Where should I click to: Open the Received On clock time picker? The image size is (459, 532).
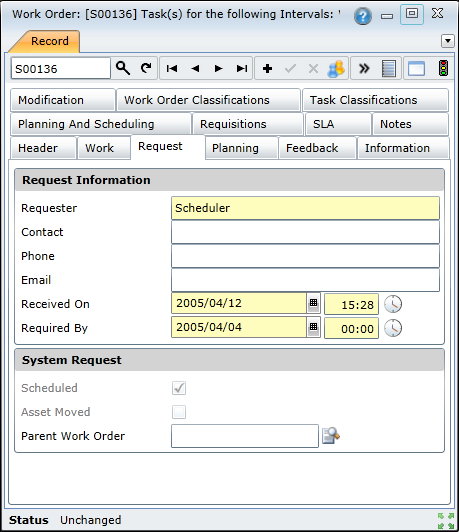(x=393, y=304)
